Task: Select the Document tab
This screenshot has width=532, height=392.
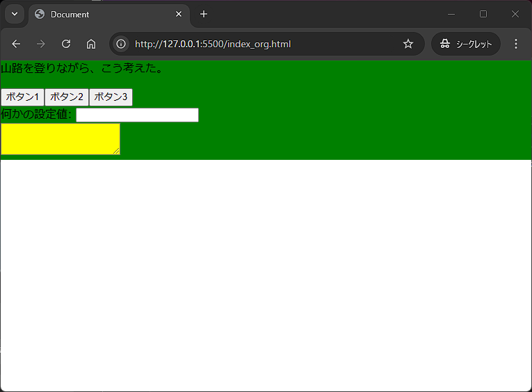Action: coord(108,15)
